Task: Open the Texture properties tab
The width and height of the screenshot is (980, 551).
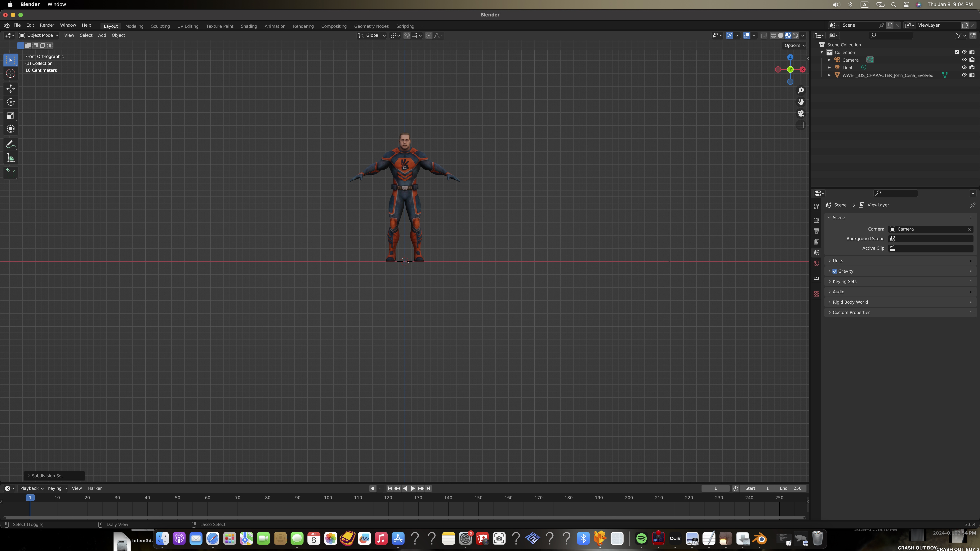Action: tap(816, 294)
